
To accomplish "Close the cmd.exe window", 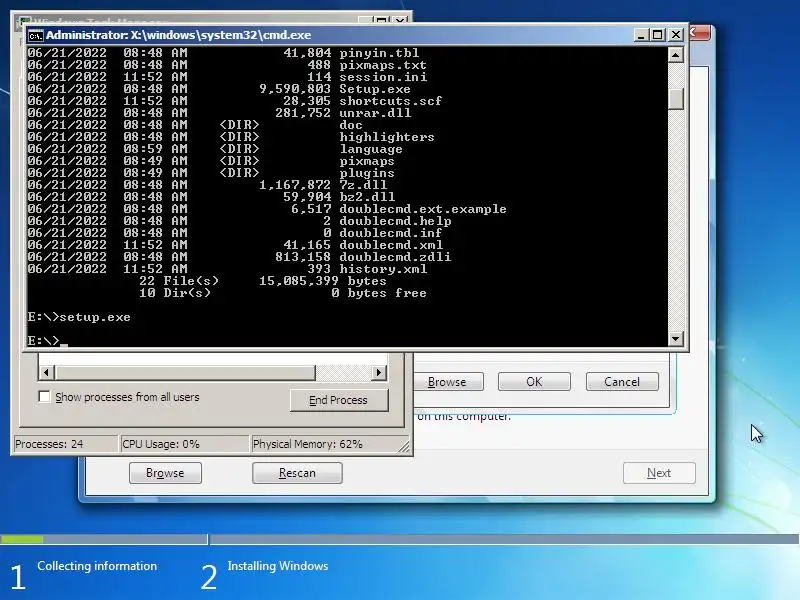I will pos(676,35).
